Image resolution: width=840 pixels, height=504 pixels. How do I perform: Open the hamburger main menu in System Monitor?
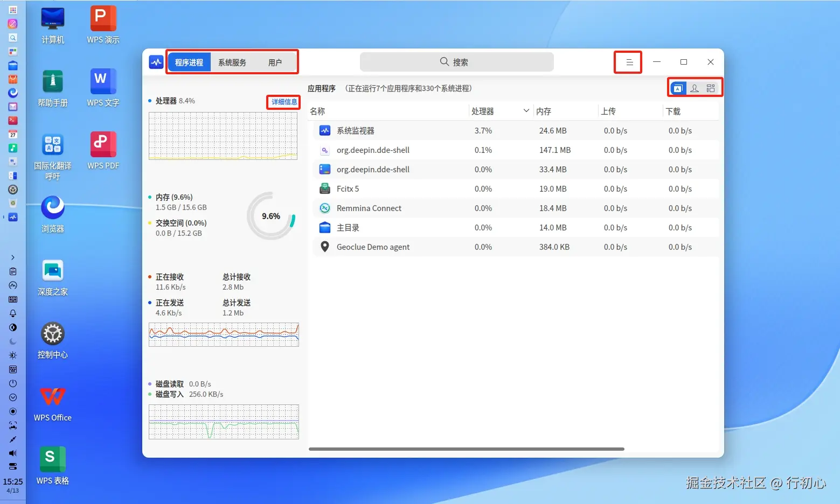[629, 62]
